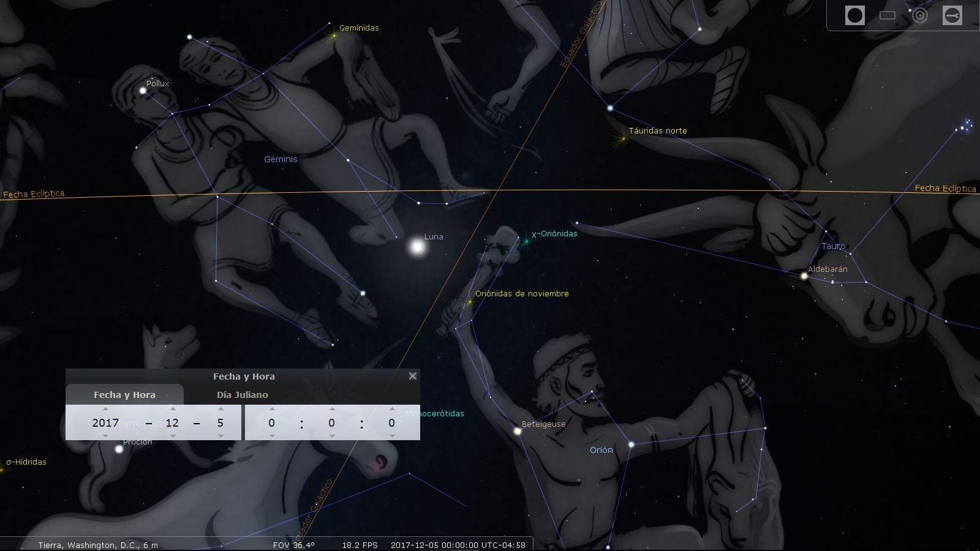Screen dimensions: 980x551
Task: Enable the Oculars eyepiece view icon
Action: [x=854, y=15]
